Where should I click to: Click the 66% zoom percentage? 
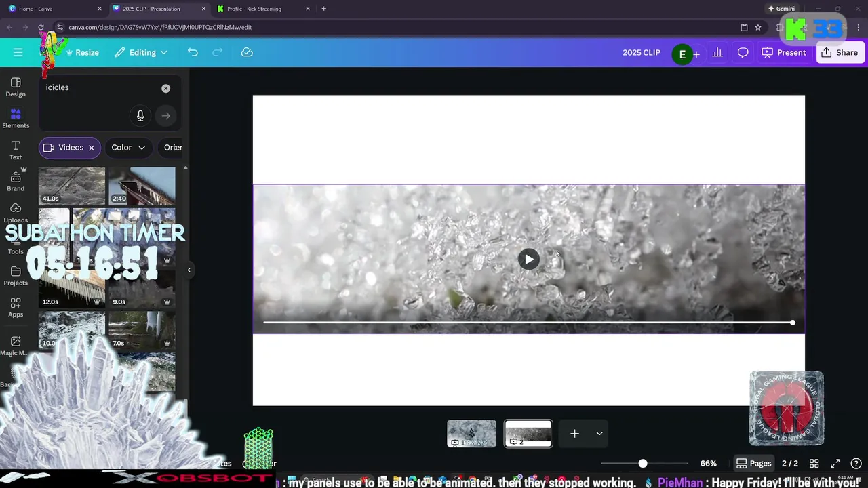click(709, 464)
